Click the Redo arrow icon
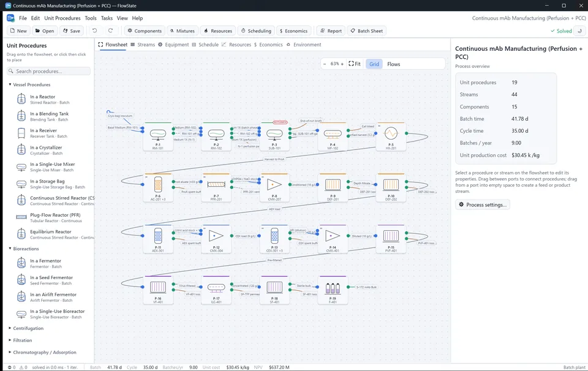 [111, 31]
